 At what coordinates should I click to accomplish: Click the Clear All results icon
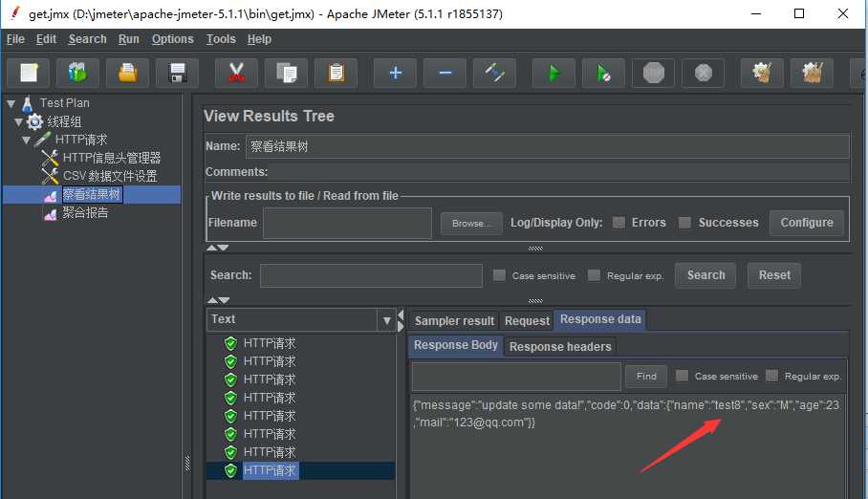pyautogui.click(x=813, y=73)
